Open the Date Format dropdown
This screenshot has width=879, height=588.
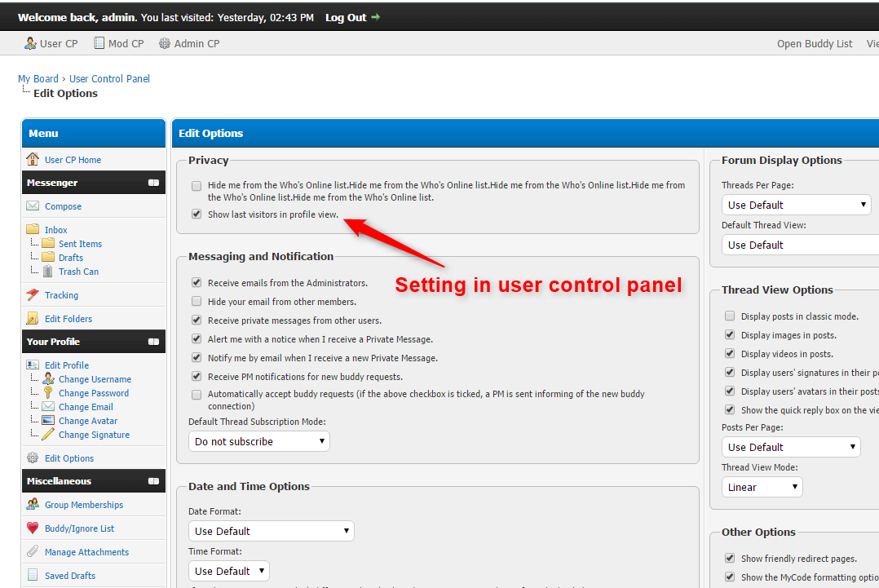click(x=272, y=531)
